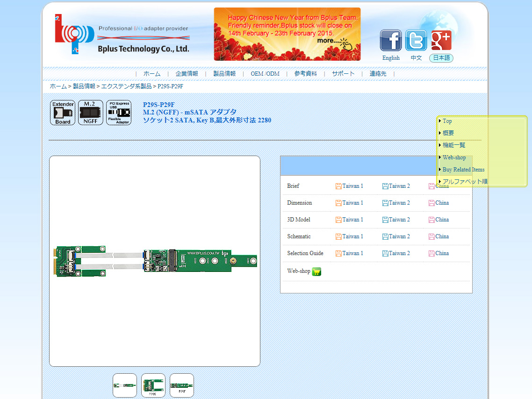The height and width of the screenshot is (399, 532).
Task: Click the Schematic Taiwan 1 save icon
Action: click(338, 236)
